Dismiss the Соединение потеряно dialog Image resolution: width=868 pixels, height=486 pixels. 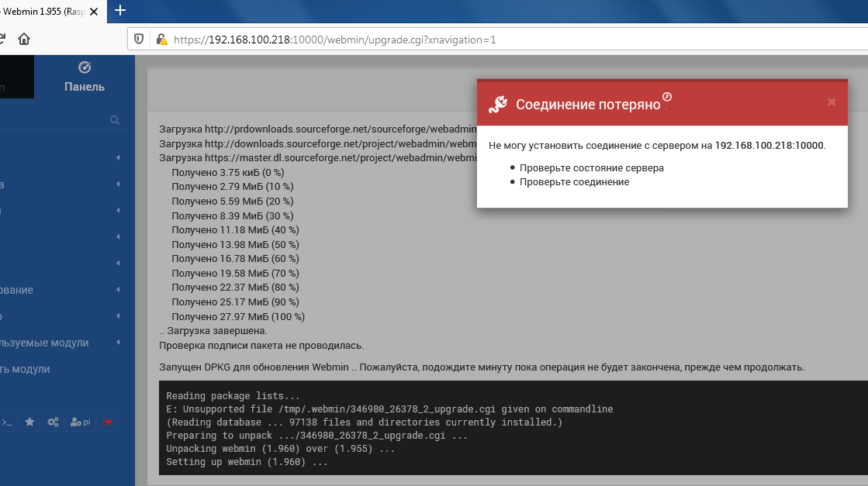[832, 102]
